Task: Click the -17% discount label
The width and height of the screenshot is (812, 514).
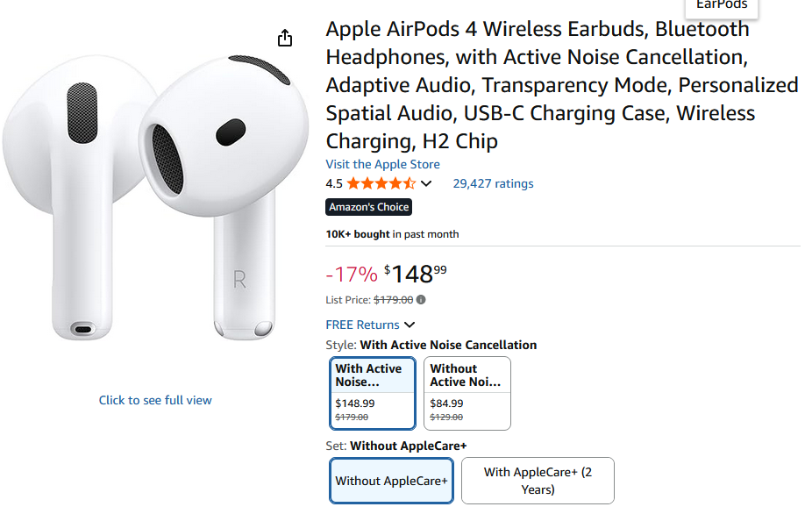Action: [351, 275]
